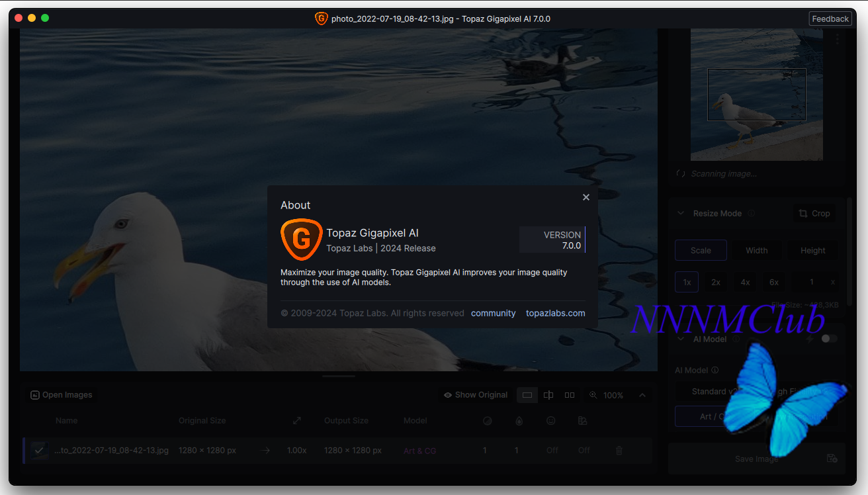The width and height of the screenshot is (868, 495).
Task: Select the ...to_2022-07-19_08-42-13.jpg file name
Action: pos(112,450)
